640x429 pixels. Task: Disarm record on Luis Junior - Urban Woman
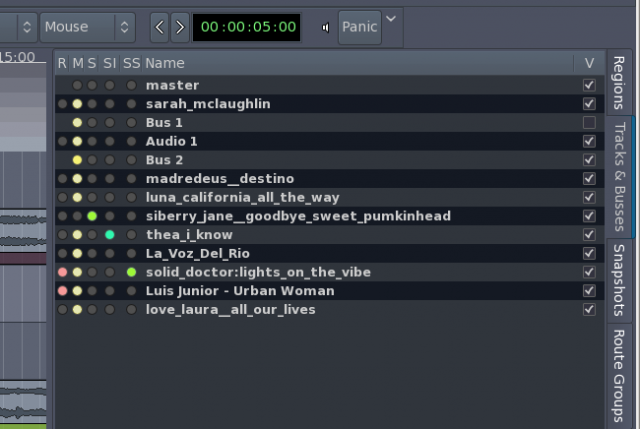63,291
